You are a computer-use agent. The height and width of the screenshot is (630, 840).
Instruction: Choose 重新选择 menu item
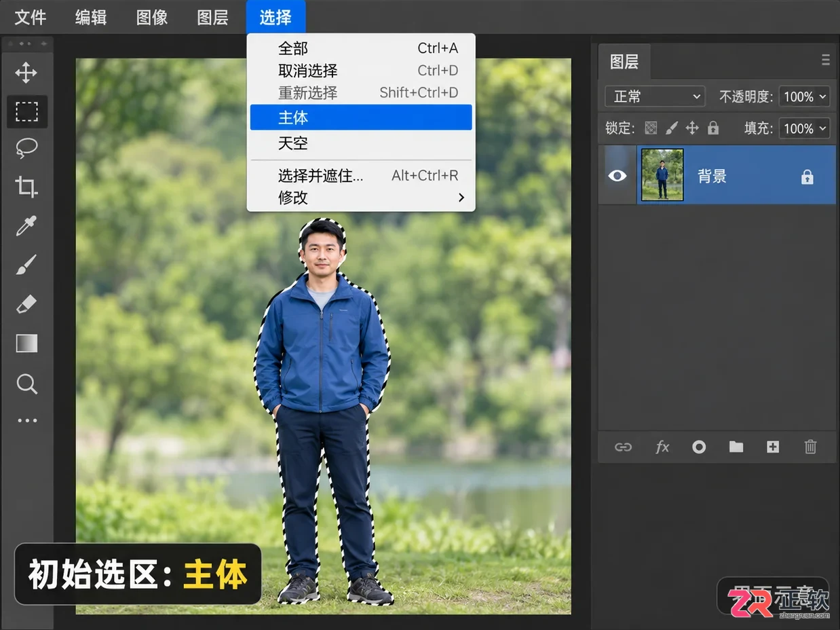click(362, 92)
